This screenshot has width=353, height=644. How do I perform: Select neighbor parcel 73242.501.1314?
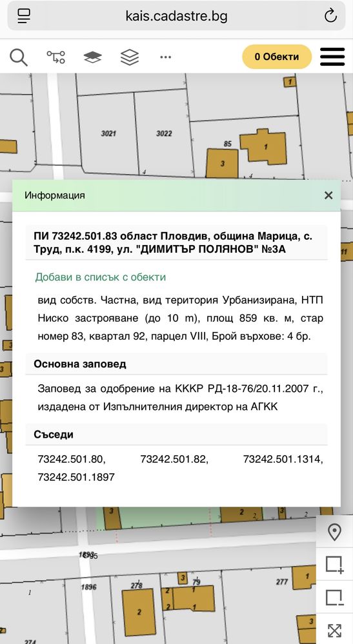point(283,459)
